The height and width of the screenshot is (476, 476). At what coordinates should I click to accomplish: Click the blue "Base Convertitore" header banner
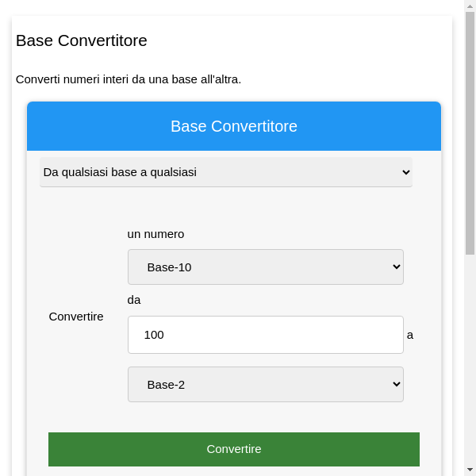point(234,126)
